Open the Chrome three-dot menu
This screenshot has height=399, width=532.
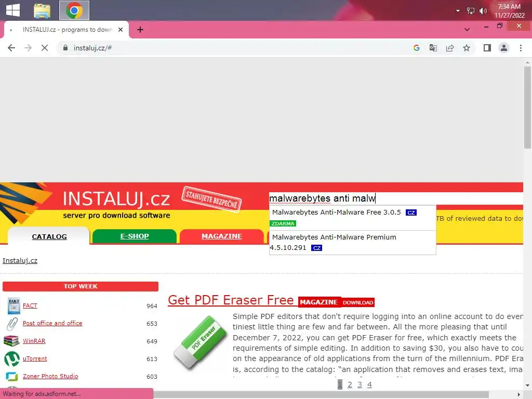click(x=521, y=48)
